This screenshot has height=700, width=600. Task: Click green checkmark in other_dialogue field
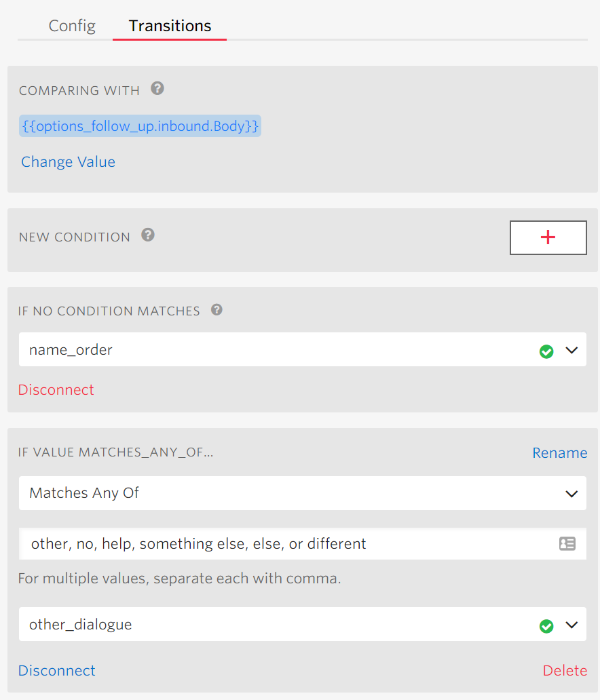[546, 625]
